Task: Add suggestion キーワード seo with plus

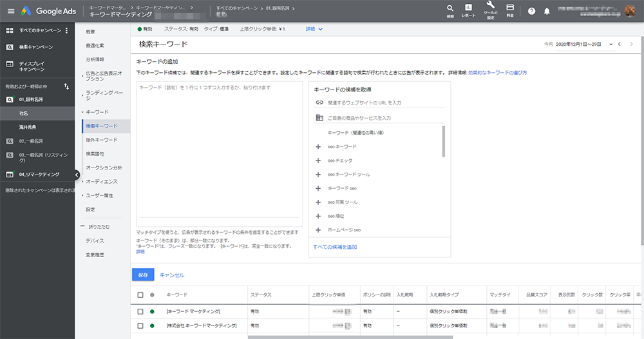Action: click(x=318, y=188)
